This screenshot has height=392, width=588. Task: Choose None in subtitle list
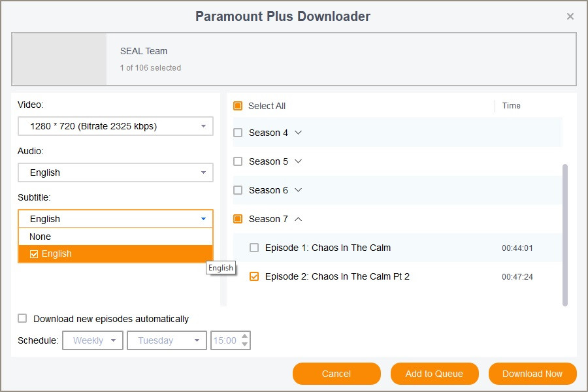(41, 237)
